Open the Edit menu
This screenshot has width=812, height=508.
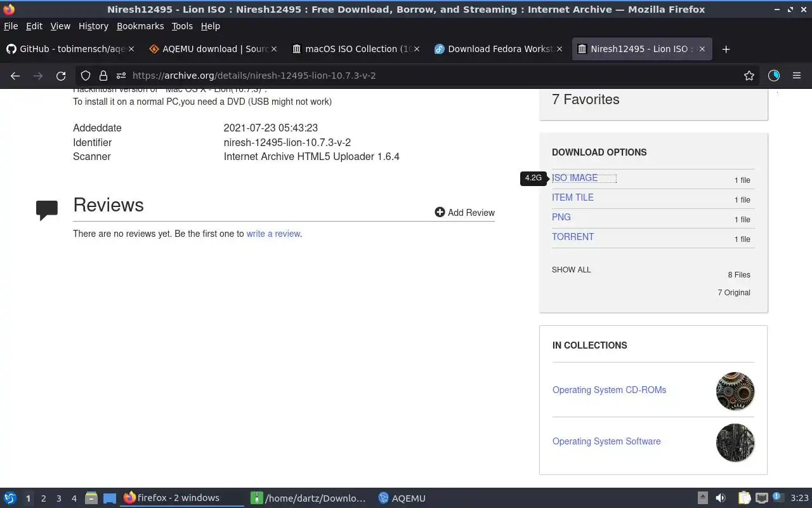pos(34,26)
